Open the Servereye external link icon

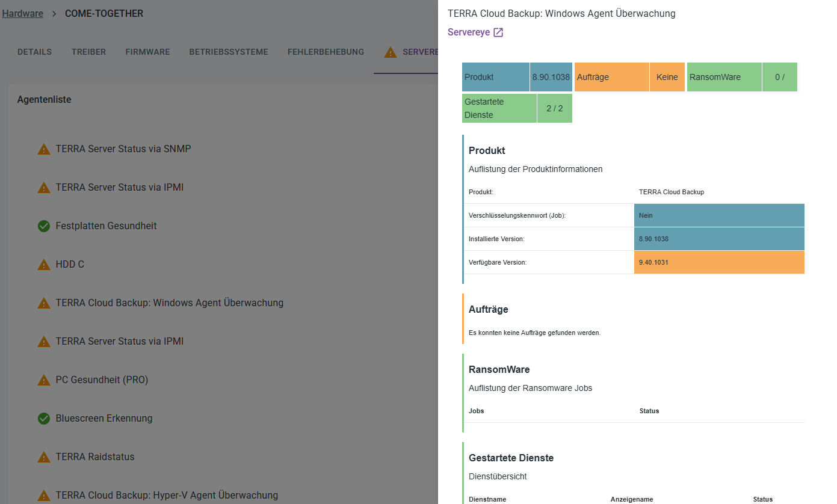coord(498,32)
